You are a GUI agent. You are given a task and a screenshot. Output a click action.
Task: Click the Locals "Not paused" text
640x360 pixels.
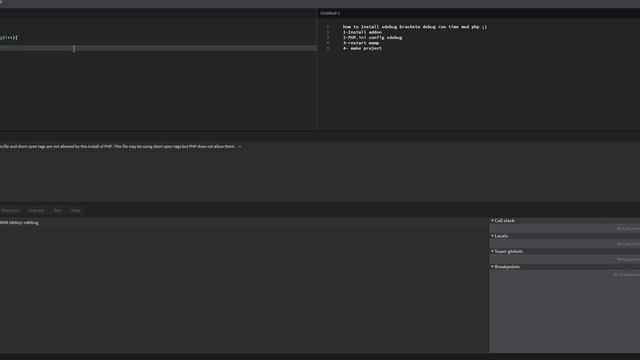[628, 244]
